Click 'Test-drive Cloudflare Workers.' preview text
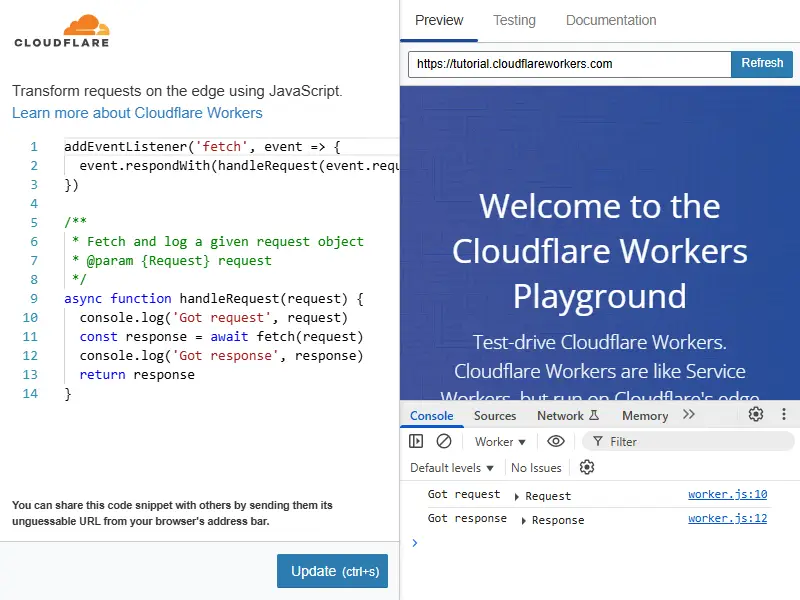 599,342
